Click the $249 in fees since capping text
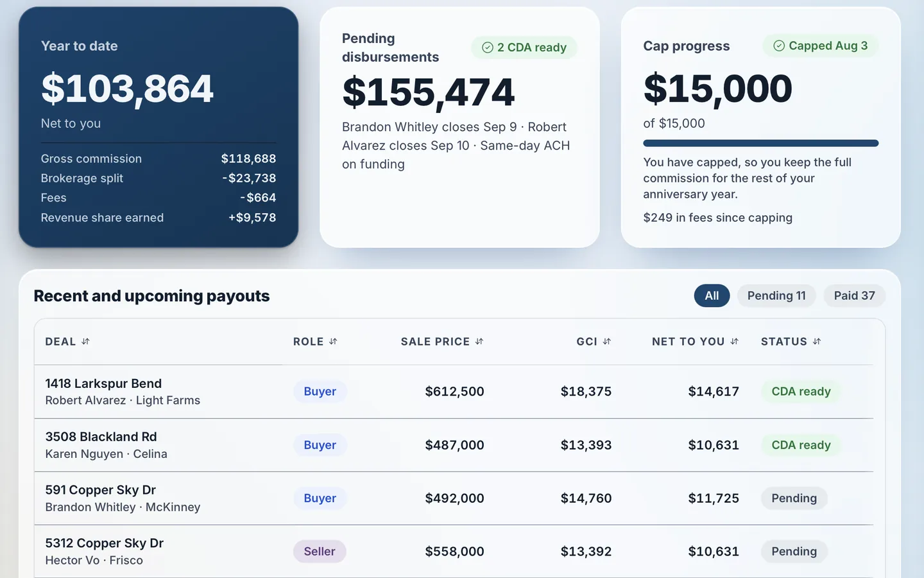The width and height of the screenshot is (924, 578). (717, 218)
